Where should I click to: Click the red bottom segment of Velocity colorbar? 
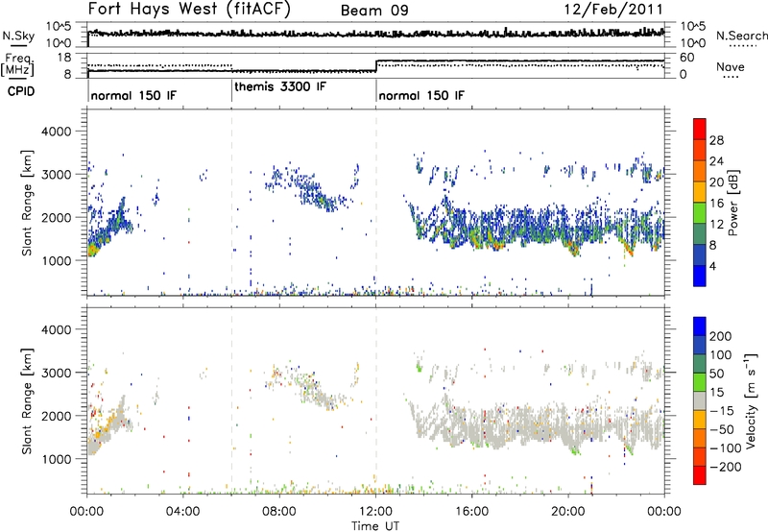(x=700, y=475)
